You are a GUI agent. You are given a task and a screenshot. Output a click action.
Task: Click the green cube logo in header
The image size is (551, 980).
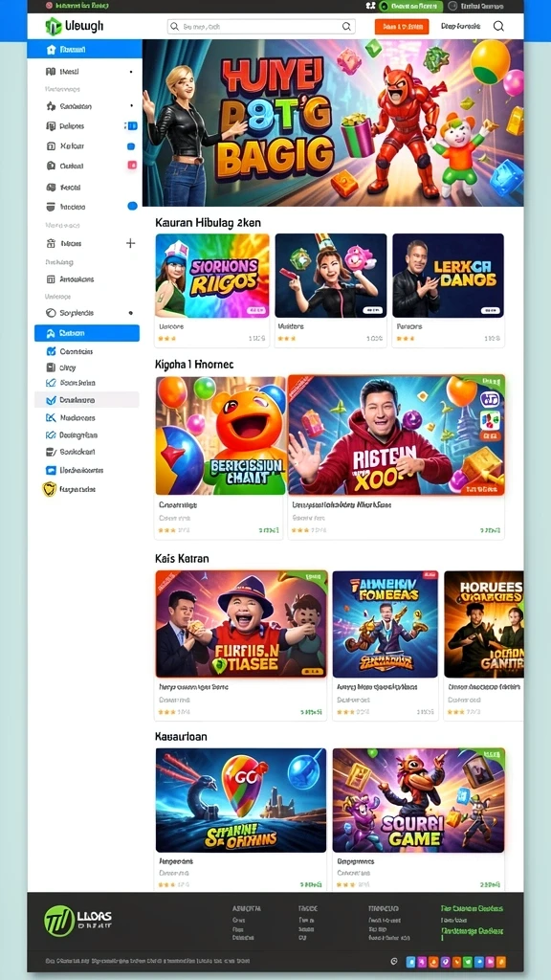tap(54, 26)
